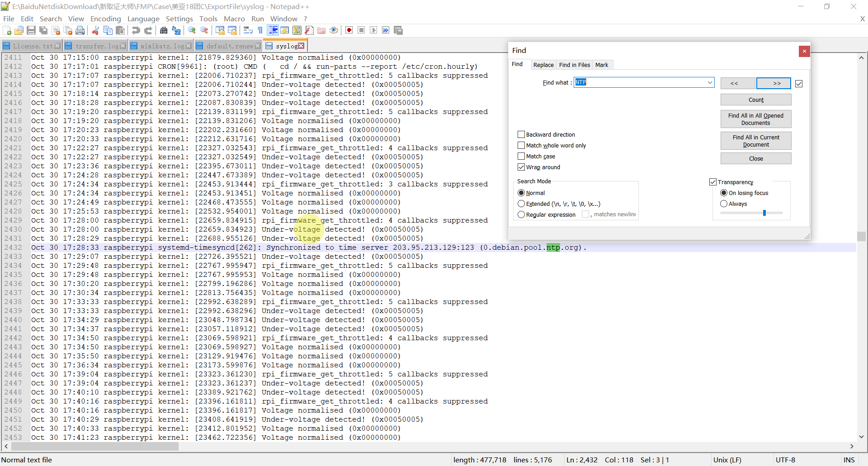Image resolution: width=868 pixels, height=466 pixels.
Task: Run macro multiple times icon
Action: click(386, 30)
